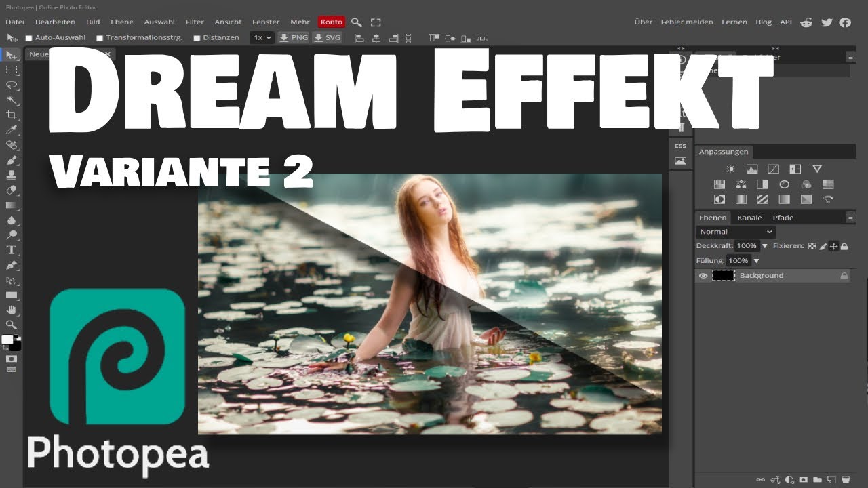868x488 pixels.
Task: Select the Rectangle Select tool
Action: click(x=12, y=70)
